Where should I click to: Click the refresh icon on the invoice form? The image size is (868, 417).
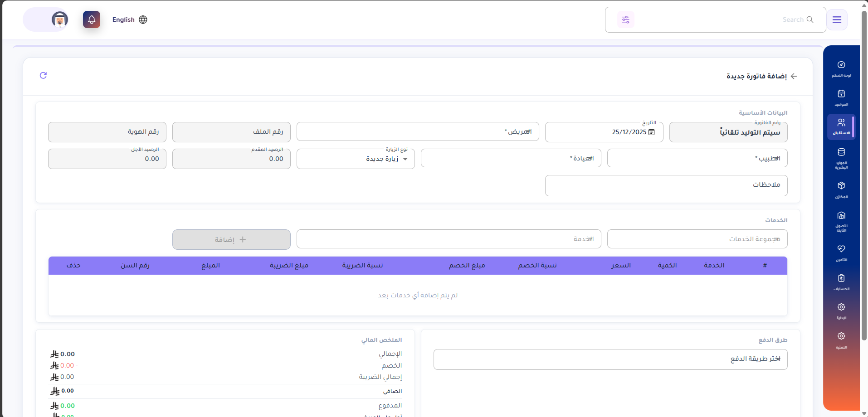click(43, 75)
